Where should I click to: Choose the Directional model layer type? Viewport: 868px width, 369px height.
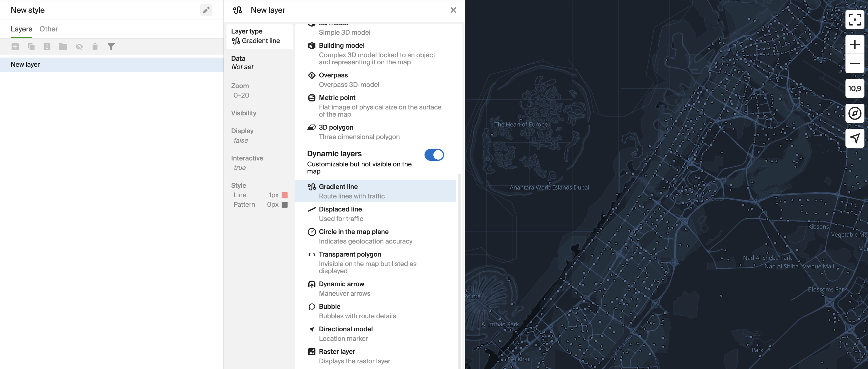[375, 334]
